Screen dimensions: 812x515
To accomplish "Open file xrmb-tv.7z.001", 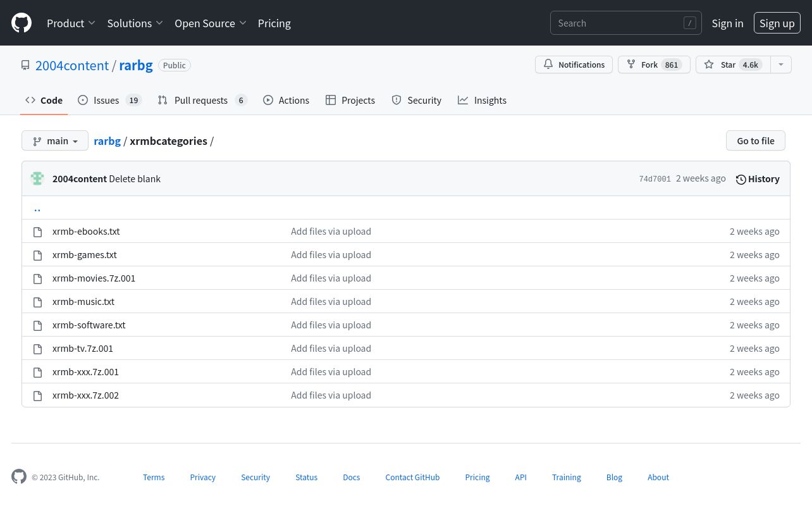I will [83, 348].
